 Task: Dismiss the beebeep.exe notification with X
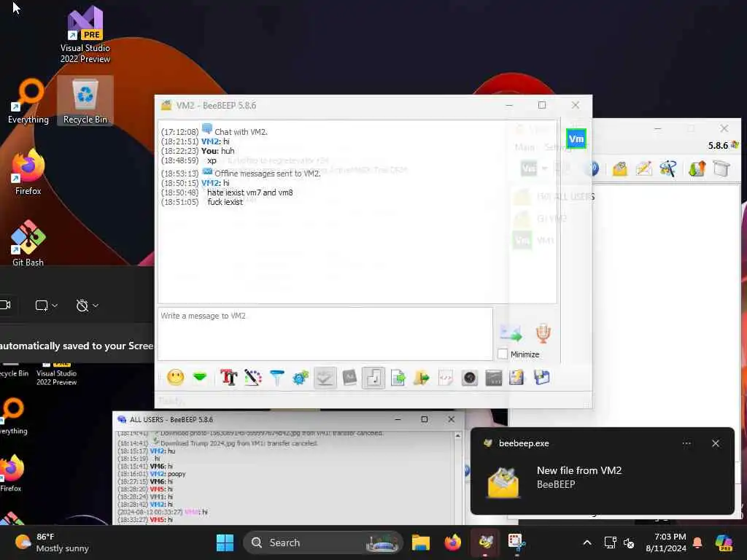point(716,443)
